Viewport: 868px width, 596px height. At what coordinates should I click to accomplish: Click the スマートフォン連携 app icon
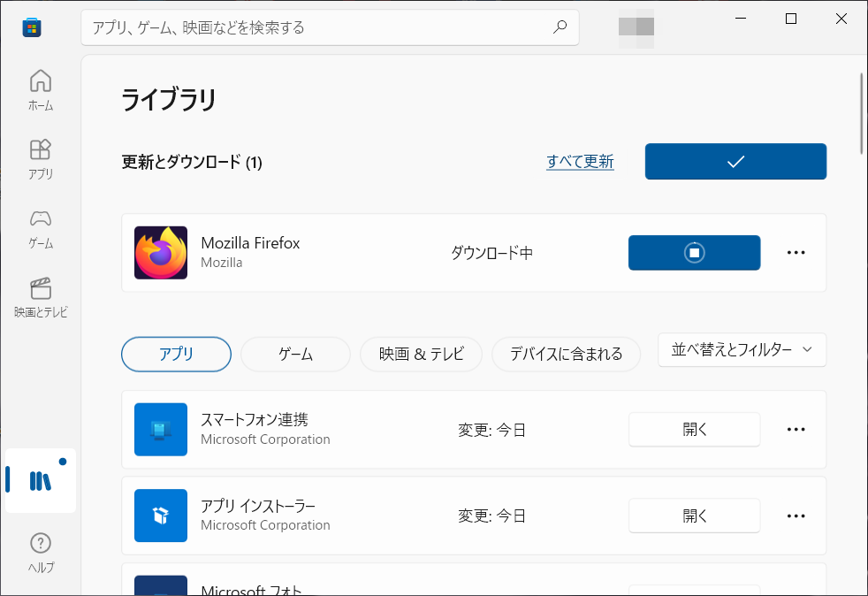click(x=160, y=429)
